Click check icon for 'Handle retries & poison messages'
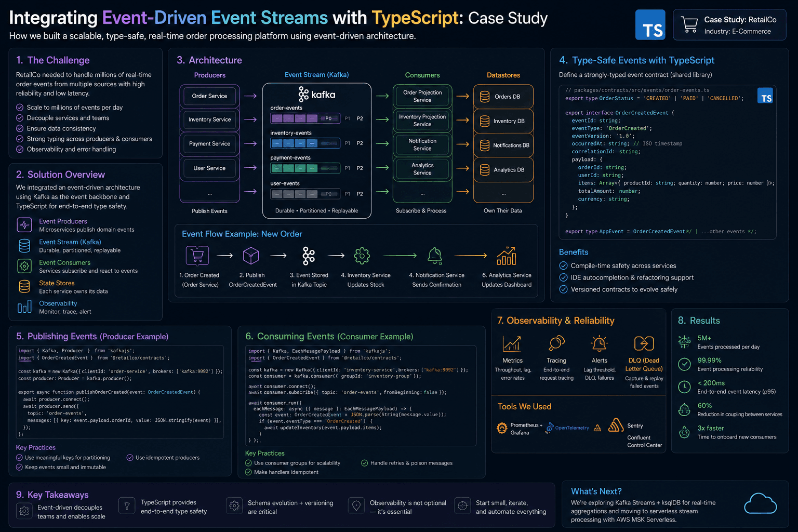 (365, 463)
